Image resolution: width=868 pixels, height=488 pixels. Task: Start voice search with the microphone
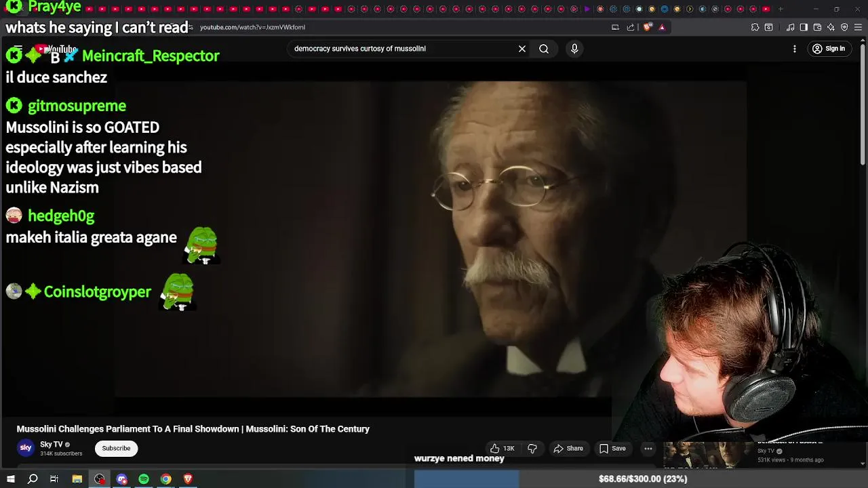pos(574,49)
